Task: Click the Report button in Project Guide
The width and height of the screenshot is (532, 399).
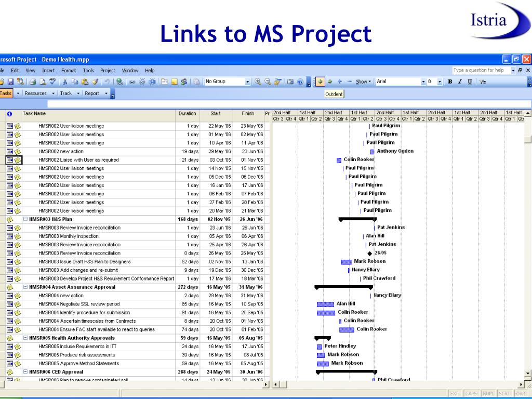Action: click(92, 94)
